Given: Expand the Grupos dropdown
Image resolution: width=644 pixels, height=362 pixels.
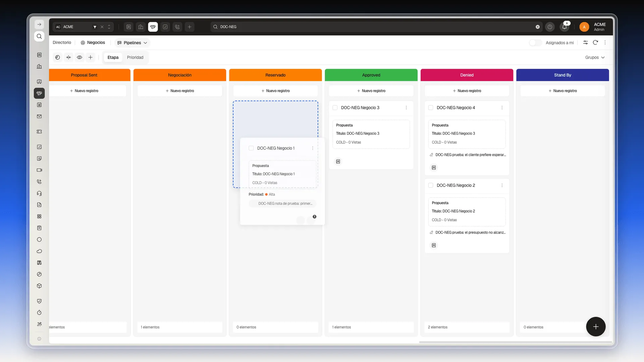Looking at the screenshot, I should 595,57.
